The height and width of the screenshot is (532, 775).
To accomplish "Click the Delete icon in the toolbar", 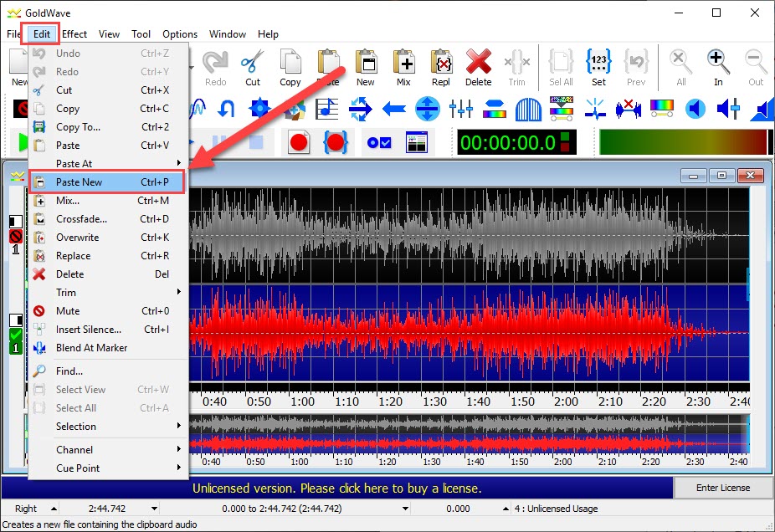I will tap(478, 67).
